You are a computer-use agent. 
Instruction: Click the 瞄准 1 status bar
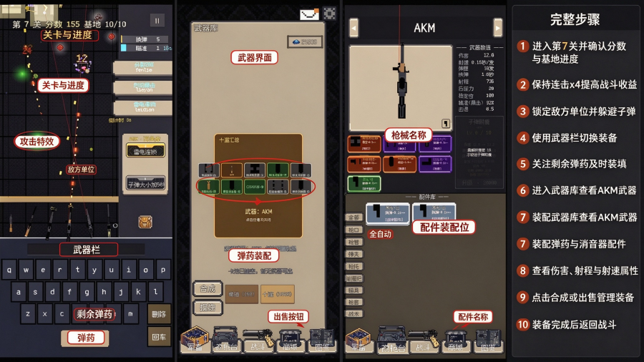146,48
